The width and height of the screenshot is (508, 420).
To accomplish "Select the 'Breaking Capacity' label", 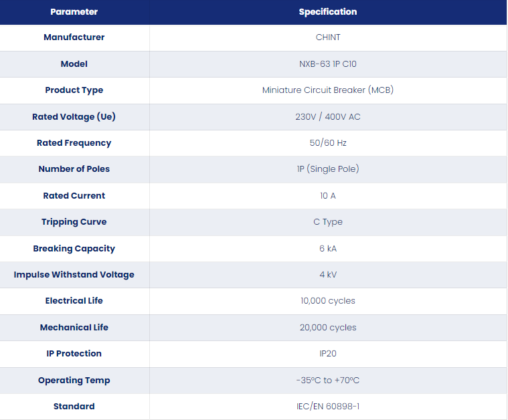I will click(x=74, y=248).
